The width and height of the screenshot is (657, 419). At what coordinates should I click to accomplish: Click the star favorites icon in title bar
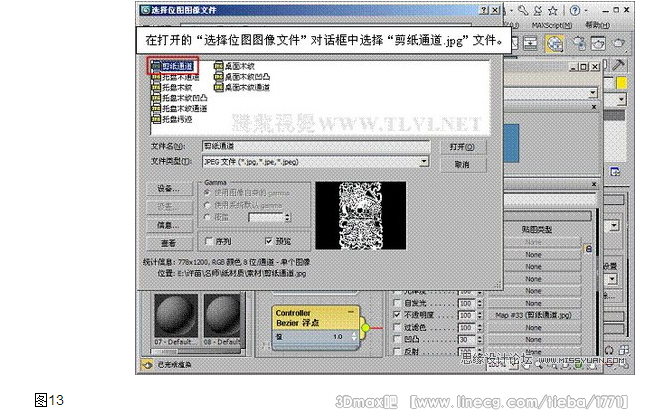(x=553, y=10)
